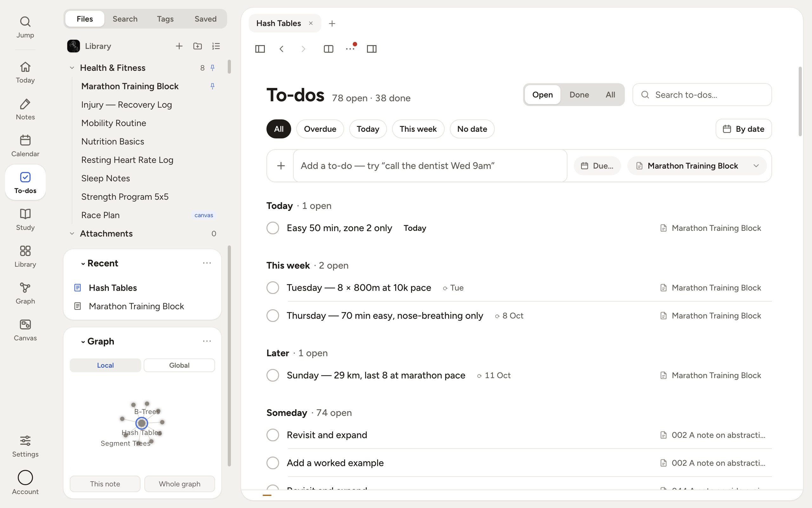The height and width of the screenshot is (508, 812).
Task: Open Whole graph
Action: click(180, 484)
